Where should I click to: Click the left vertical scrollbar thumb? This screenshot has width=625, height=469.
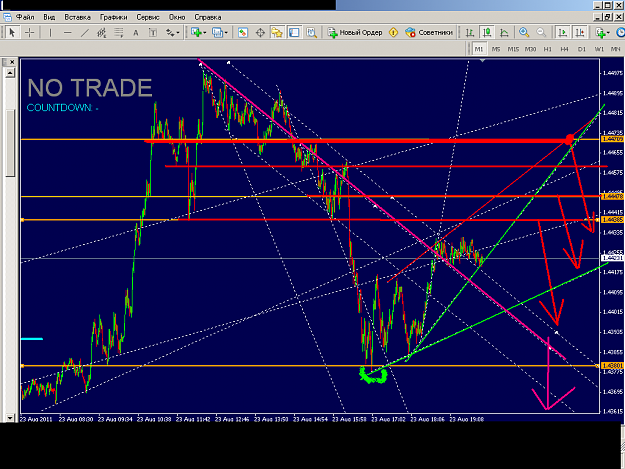pyautogui.click(x=10, y=142)
